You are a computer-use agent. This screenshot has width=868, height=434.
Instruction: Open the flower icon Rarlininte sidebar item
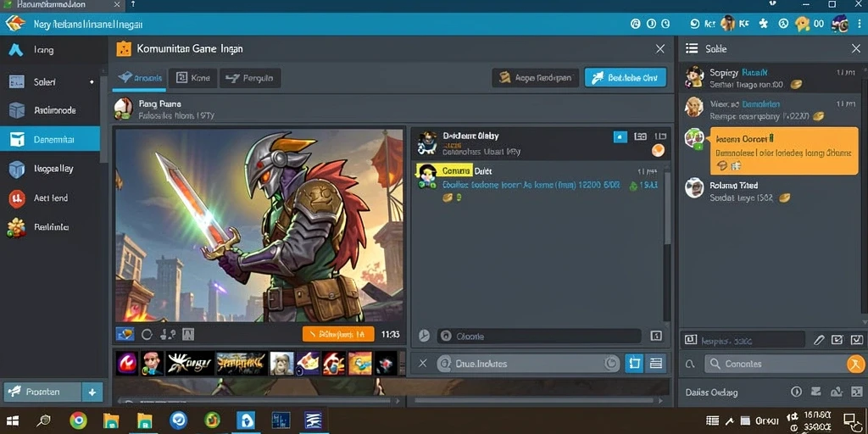(x=15, y=227)
